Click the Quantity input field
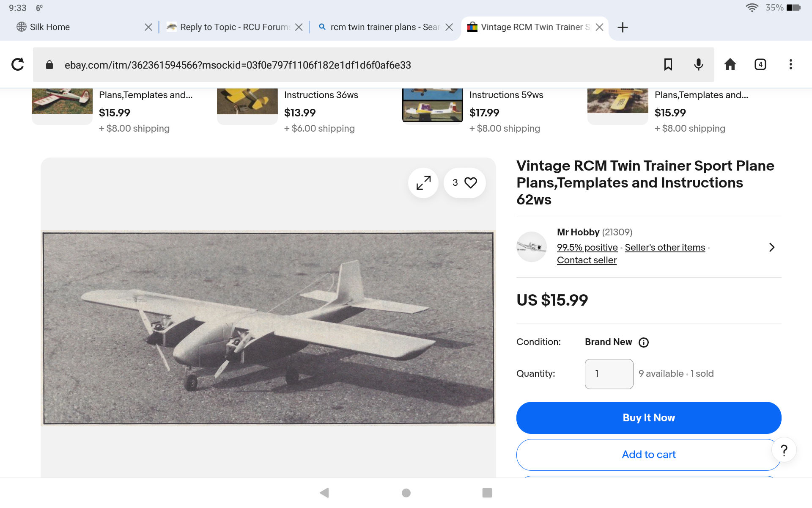 coord(609,374)
